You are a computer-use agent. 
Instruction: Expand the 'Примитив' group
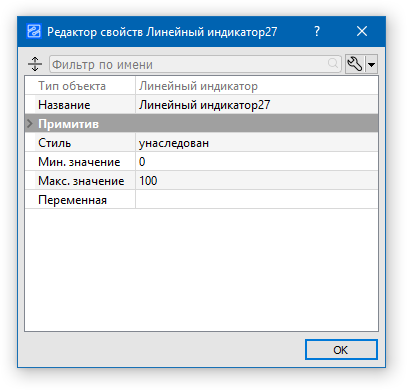[x=30, y=124]
